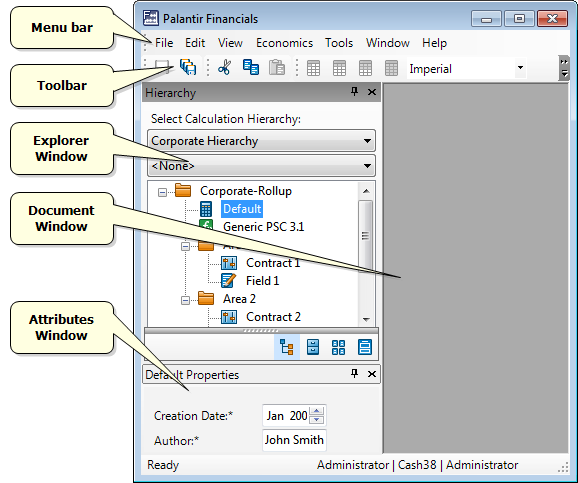Select Contract 1 in the tree

coord(273,263)
